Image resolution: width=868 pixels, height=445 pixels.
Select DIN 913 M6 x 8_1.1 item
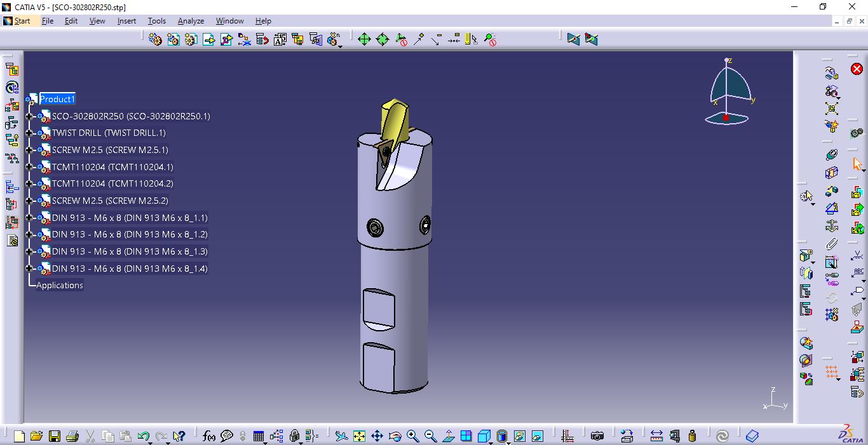130,218
